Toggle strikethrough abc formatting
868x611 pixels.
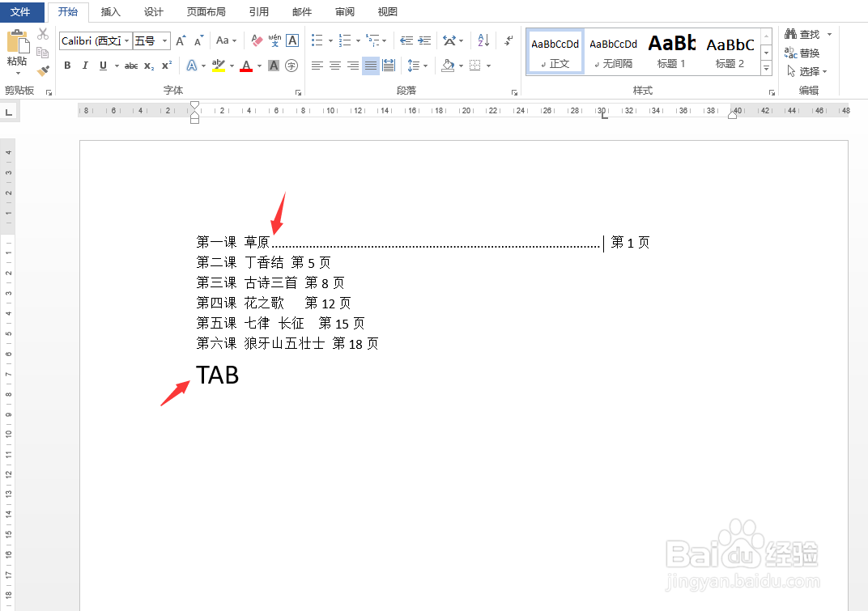point(131,66)
